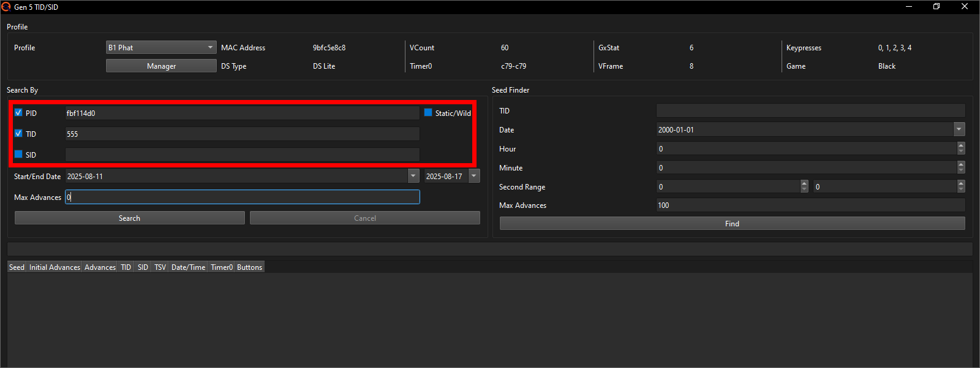Click the DS Type value DS Lite
The height and width of the screenshot is (368, 980).
[324, 66]
